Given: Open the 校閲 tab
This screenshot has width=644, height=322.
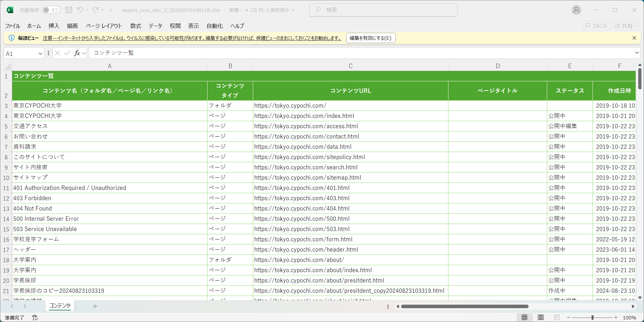Looking at the screenshot, I should 175,26.
